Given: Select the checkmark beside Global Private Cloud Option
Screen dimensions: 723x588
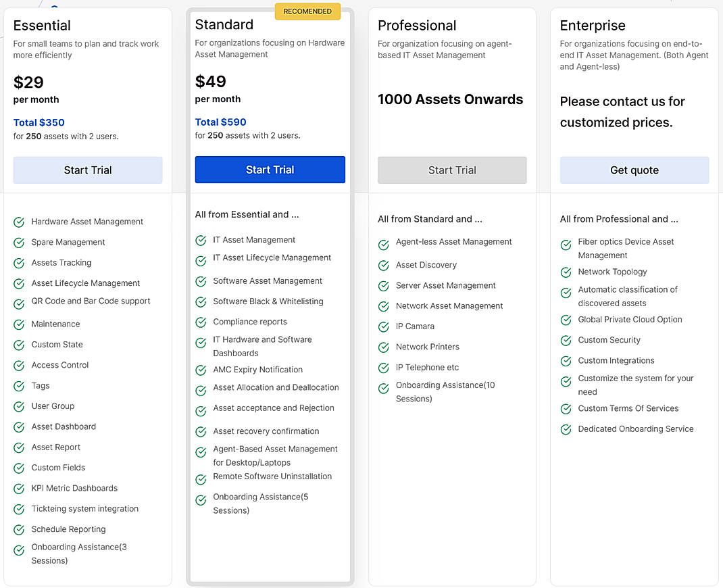Looking at the screenshot, I should (566, 319).
